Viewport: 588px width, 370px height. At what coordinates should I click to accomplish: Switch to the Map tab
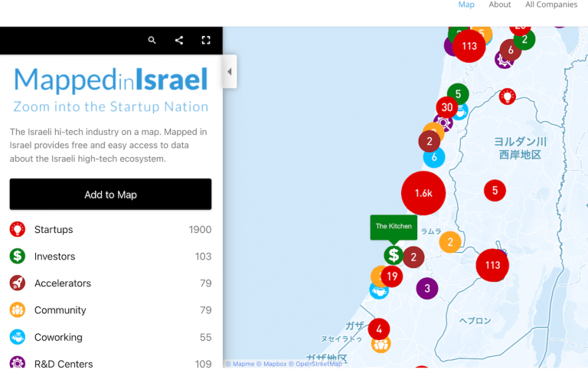(466, 5)
